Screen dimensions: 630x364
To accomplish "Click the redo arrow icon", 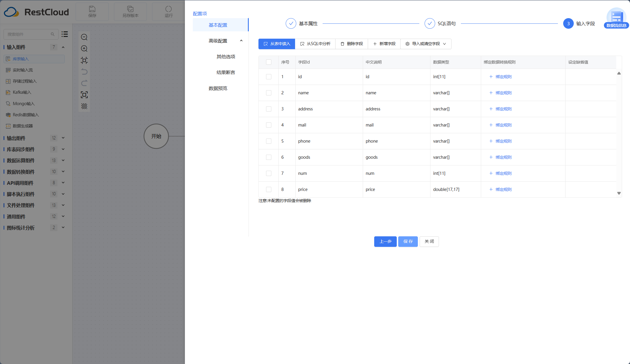I will coord(84,83).
